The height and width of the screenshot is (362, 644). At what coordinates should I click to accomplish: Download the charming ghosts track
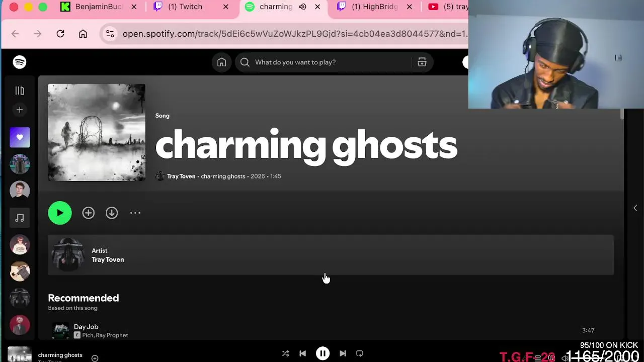[x=112, y=213]
